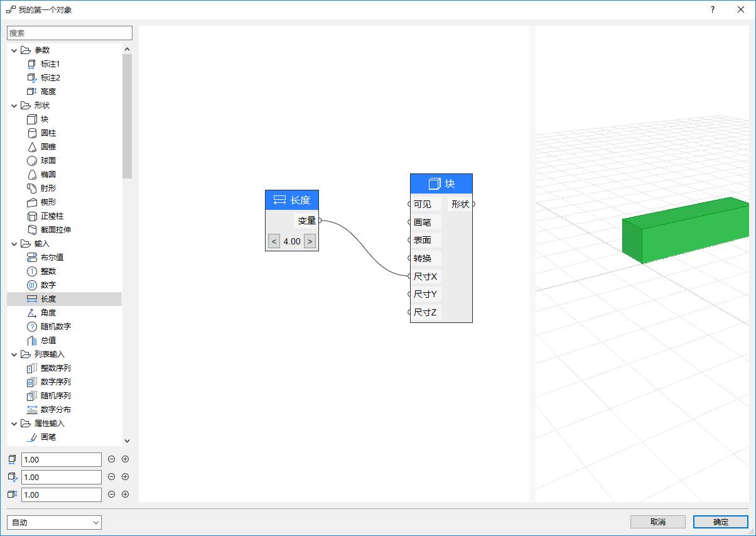Viewport: 756px width, 536px height.
Task: Add the 整数序列 integer series icon
Action: point(32,368)
